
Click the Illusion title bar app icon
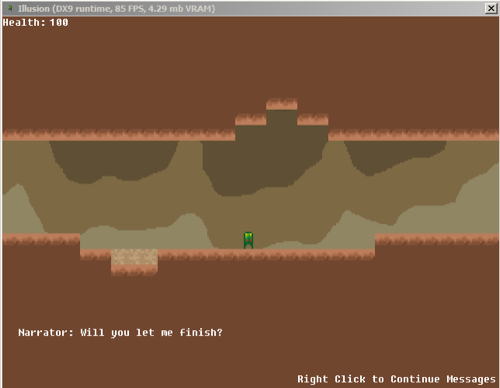[x=10, y=8]
